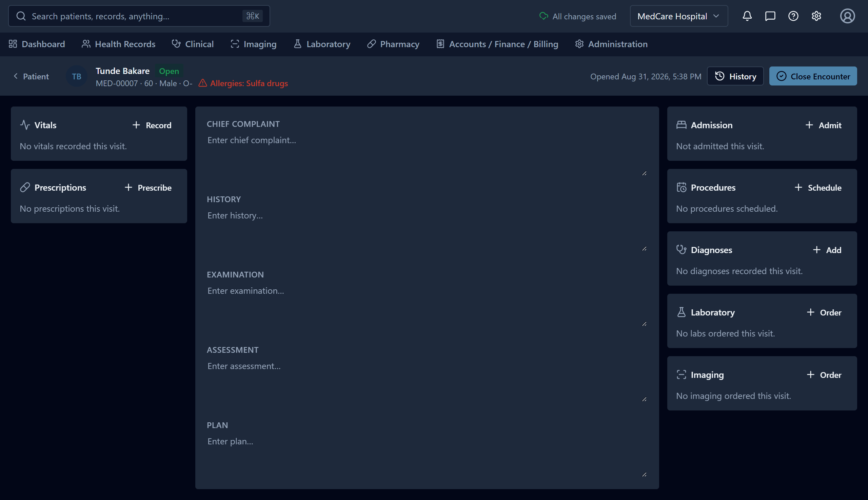Order a laboratory test
Image resolution: width=868 pixels, height=500 pixels.
coord(824,312)
